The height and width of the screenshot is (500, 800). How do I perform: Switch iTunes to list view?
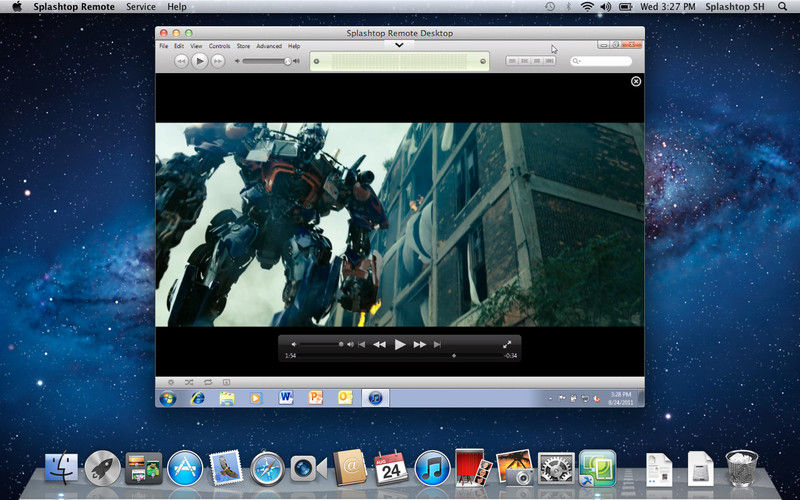[x=512, y=61]
